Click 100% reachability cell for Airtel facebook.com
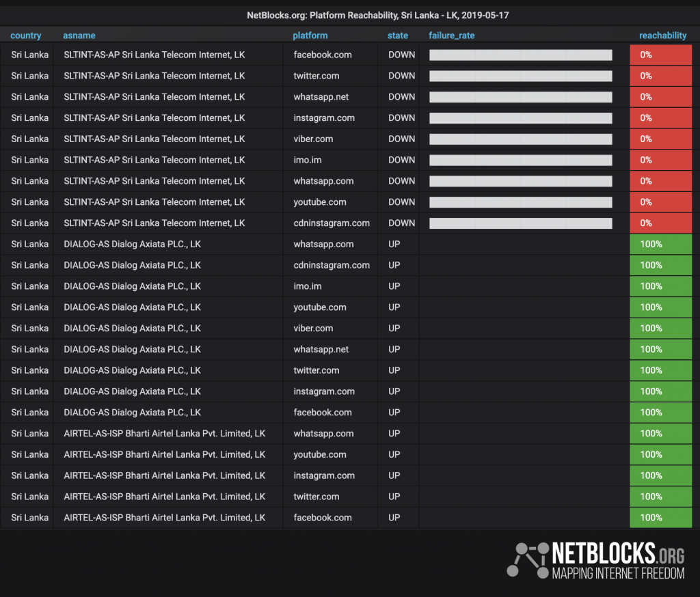The height and width of the screenshot is (597, 700). coord(661,518)
